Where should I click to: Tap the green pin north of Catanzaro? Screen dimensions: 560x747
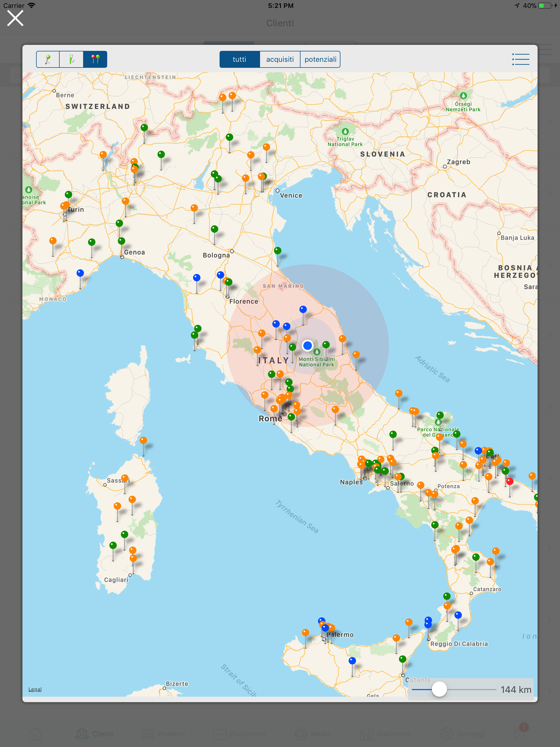tap(476, 557)
